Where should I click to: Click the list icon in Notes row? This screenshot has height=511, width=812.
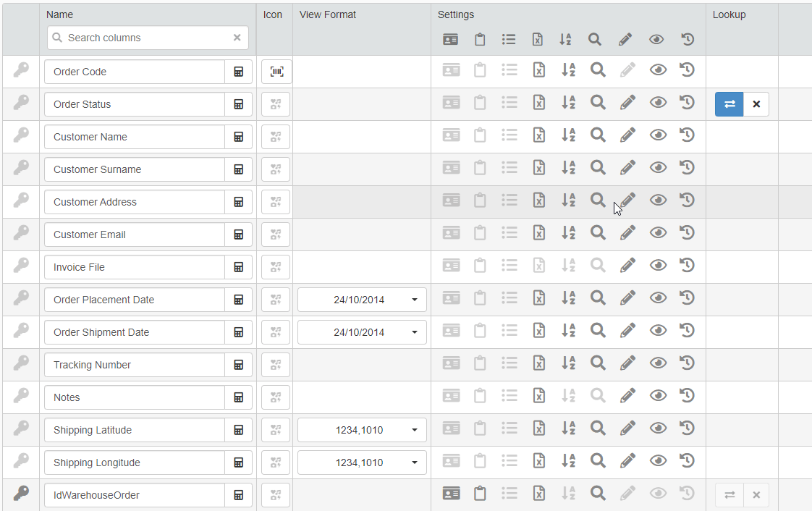[x=509, y=395]
